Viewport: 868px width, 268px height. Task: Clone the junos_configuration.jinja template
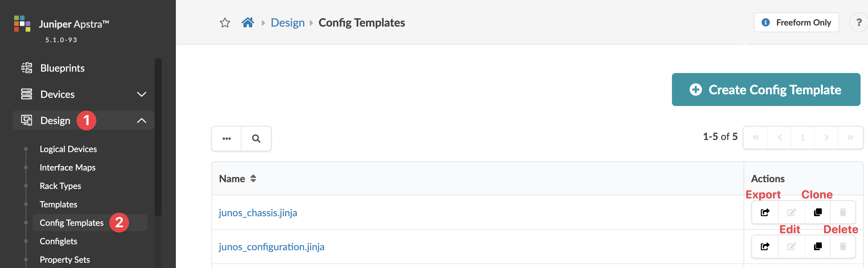click(x=818, y=246)
